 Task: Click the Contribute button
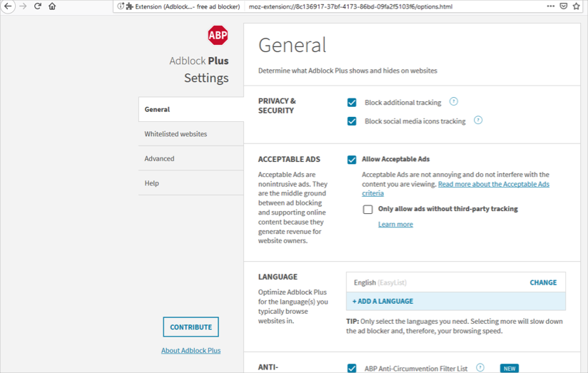click(191, 327)
